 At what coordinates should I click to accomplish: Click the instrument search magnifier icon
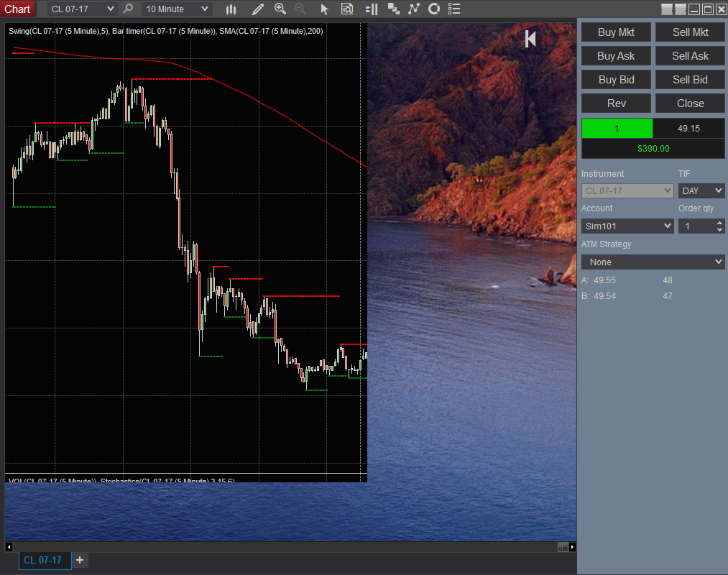(128, 9)
